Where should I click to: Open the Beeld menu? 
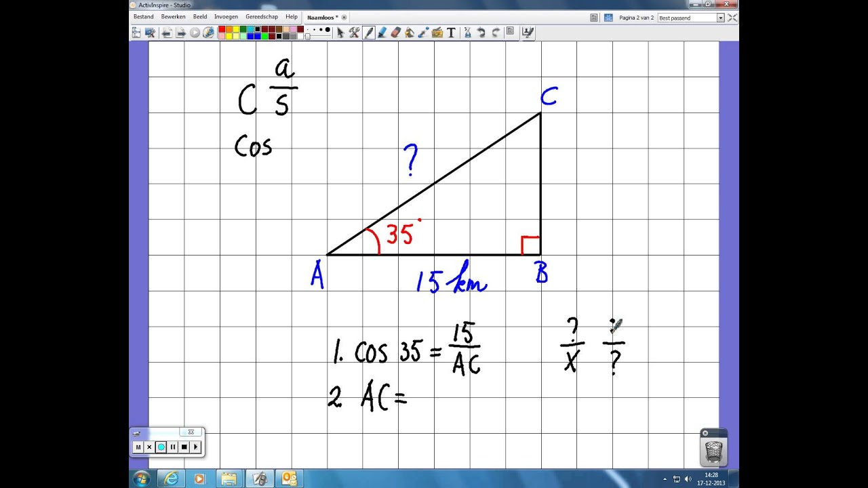[x=200, y=17]
